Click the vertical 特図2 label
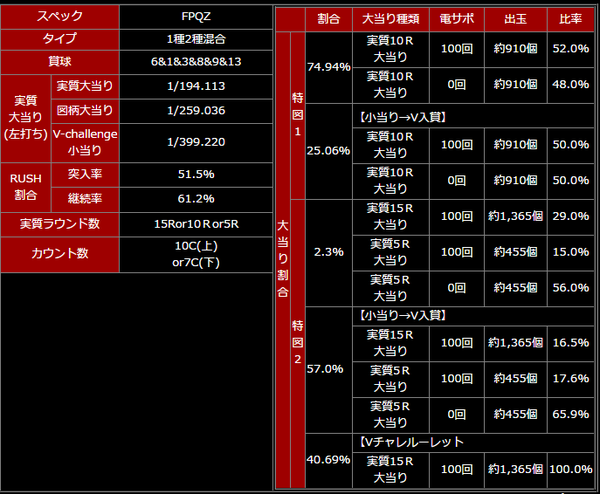Image resolution: width=600 pixels, height=494 pixels. pyautogui.click(x=298, y=343)
